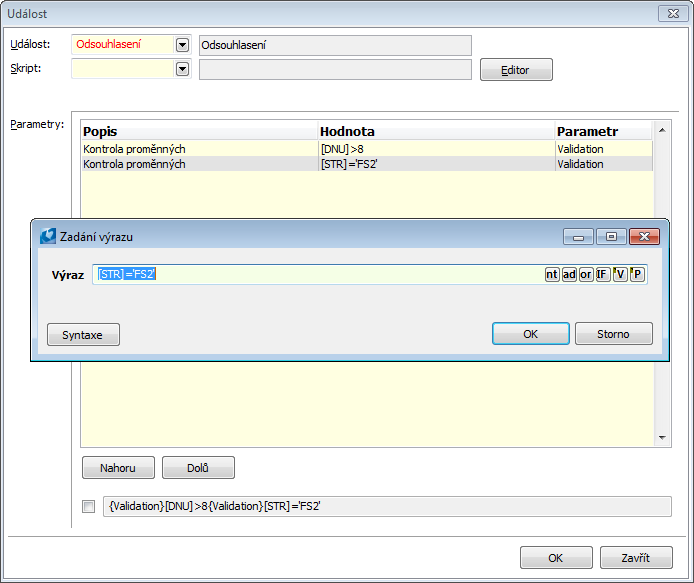Screen dimensions: 694x583
Task: Close the Událost dialog window
Action: (673, 14)
